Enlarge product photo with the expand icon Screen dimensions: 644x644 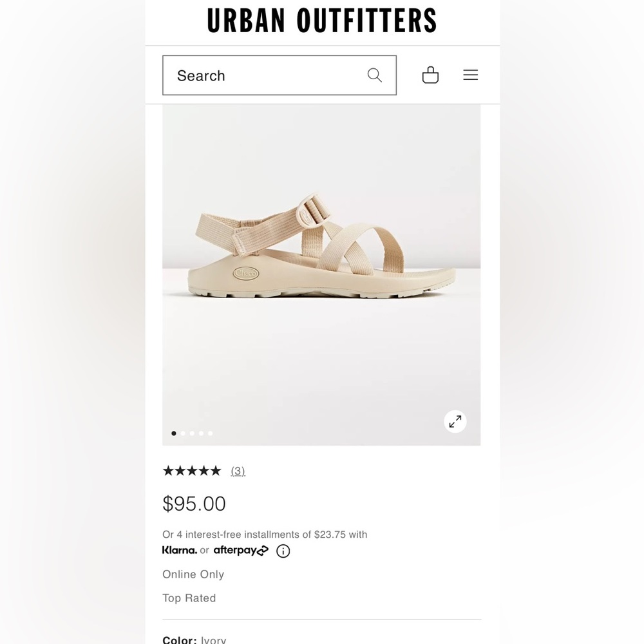[455, 421]
